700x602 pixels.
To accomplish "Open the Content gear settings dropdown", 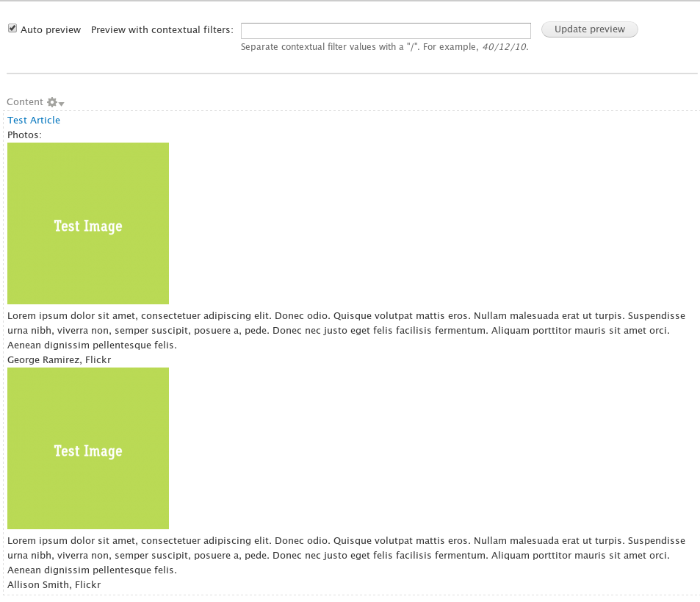I will click(55, 102).
